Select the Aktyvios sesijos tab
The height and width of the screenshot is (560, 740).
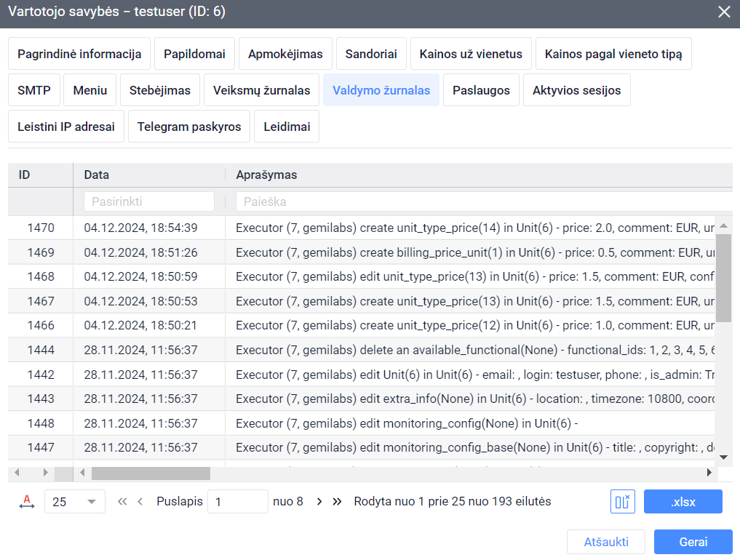[576, 90]
